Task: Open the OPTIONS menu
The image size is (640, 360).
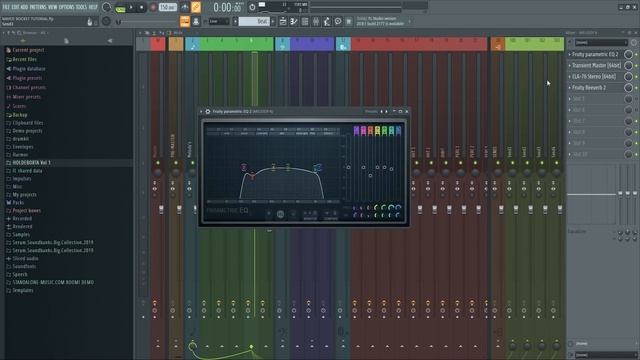Action: pyautogui.click(x=67, y=7)
